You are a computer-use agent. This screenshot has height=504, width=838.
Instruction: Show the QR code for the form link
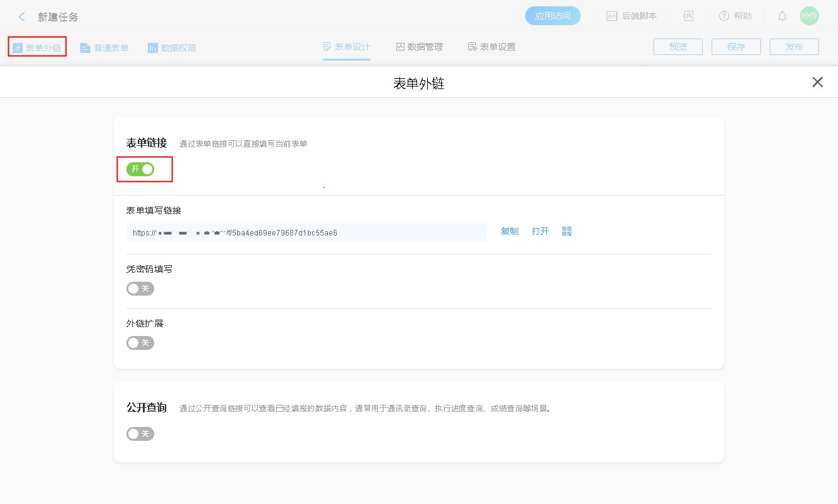point(566,231)
